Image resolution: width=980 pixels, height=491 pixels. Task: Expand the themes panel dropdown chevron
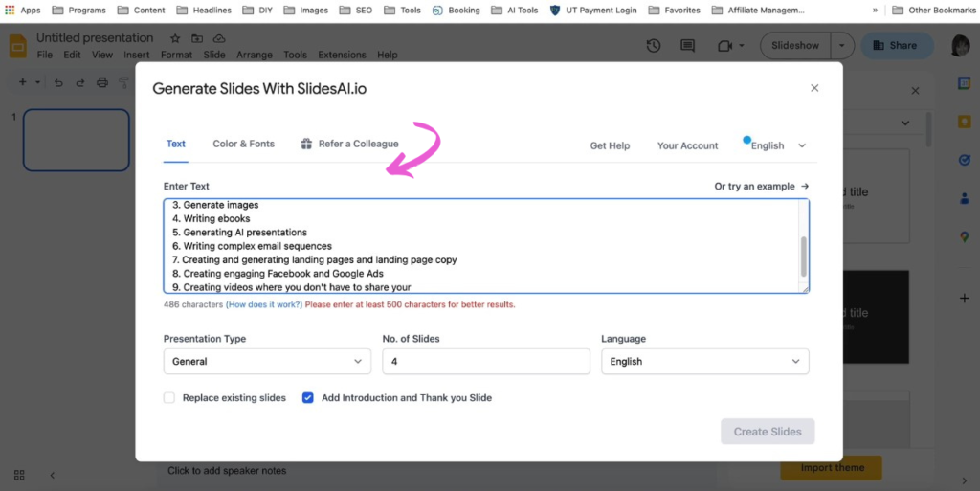(x=905, y=123)
